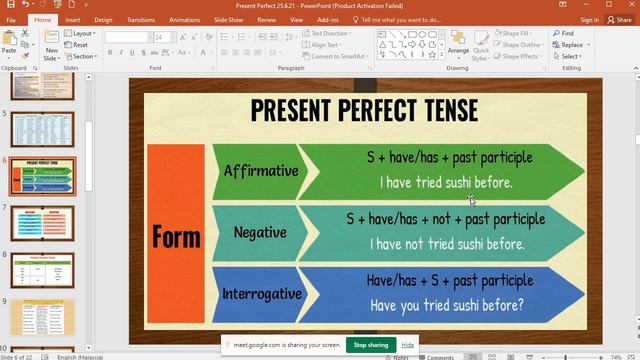
Task: Choose the triangle shape
Action: tap(382, 44)
